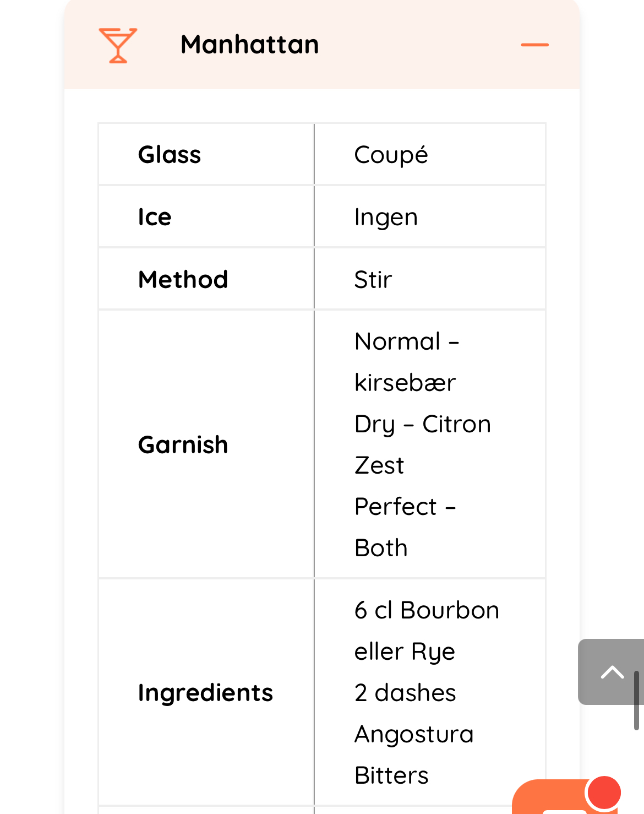The image size is (644, 814).
Task: Click the Ice row label
Action: 155,217
